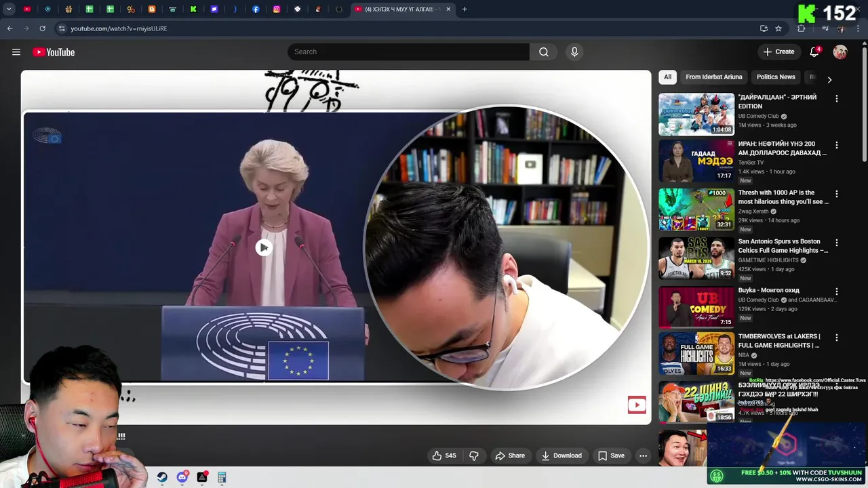
Task: Switch to the Facebook tab
Action: coord(256,9)
